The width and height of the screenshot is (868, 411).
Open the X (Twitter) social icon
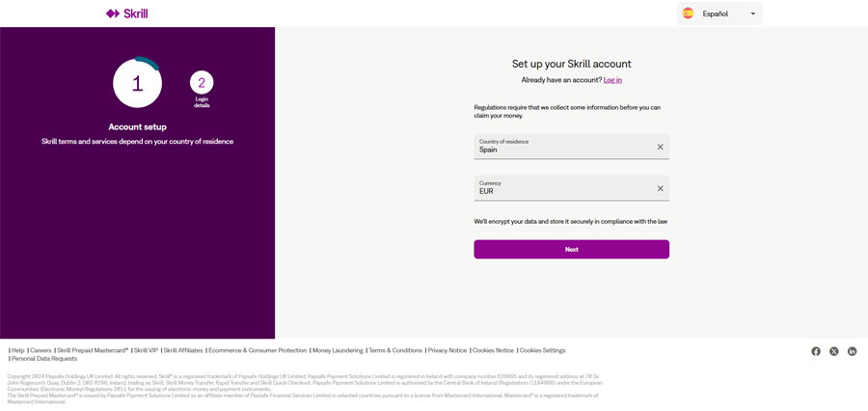pyautogui.click(x=834, y=351)
